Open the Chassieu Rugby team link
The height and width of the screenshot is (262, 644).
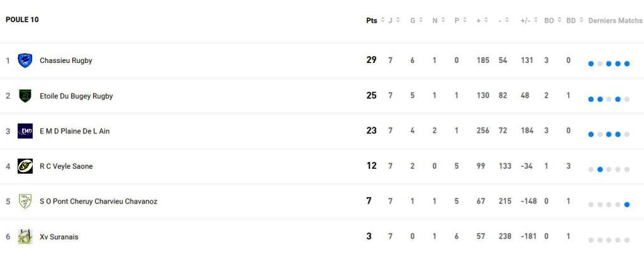coord(66,60)
